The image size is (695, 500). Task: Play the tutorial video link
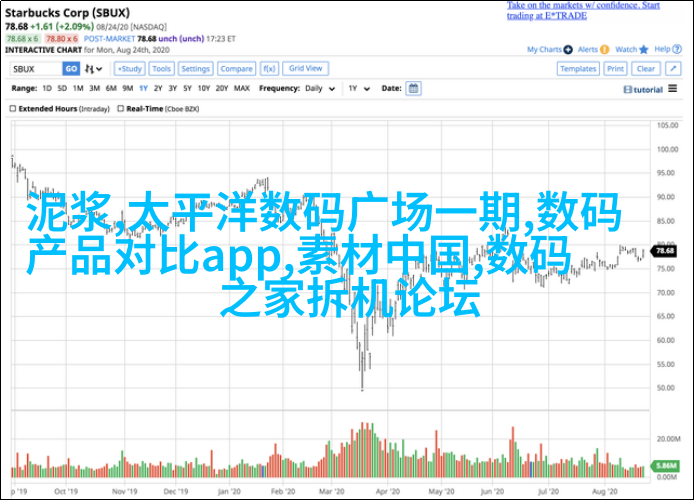(x=643, y=90)
